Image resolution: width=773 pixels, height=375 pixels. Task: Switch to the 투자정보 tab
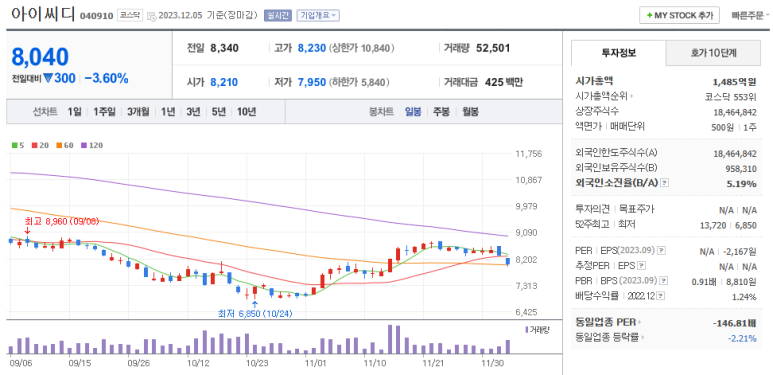point(618,53)
